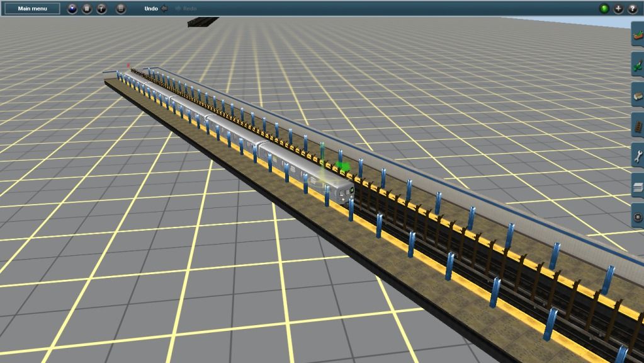Undo the last action
The height and width of the screenshot is (363, 644).
tap(156, 8)
